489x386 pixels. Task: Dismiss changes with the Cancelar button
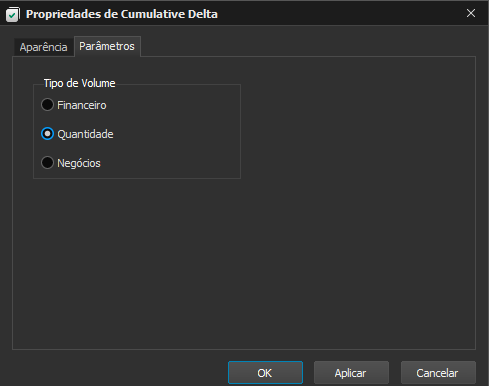coord(438,373)
